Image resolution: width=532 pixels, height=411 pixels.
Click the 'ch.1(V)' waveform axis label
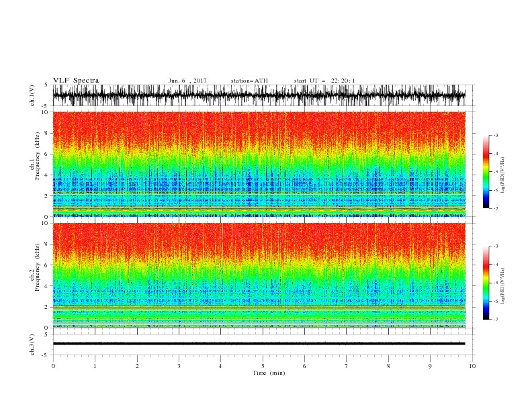(32, 95)
